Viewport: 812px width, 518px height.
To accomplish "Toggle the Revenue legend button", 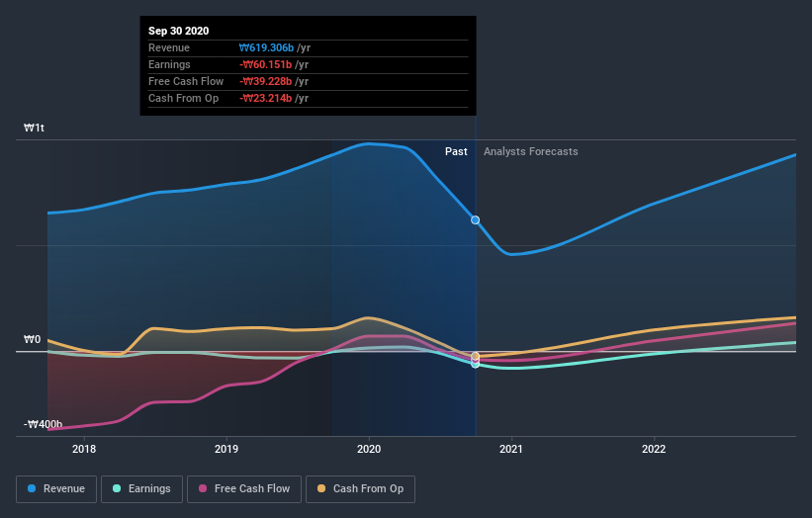I will click(56, 489).
